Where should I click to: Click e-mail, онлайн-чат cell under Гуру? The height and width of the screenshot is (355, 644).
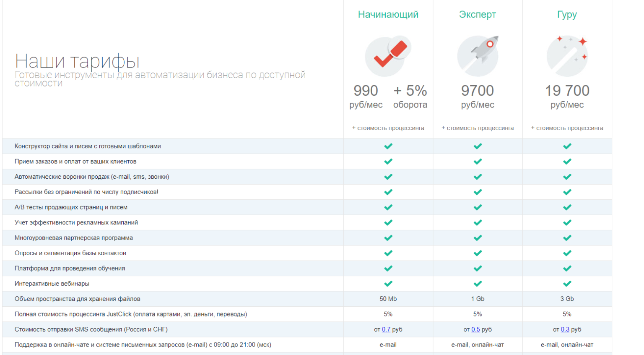[x=567, y=345]
